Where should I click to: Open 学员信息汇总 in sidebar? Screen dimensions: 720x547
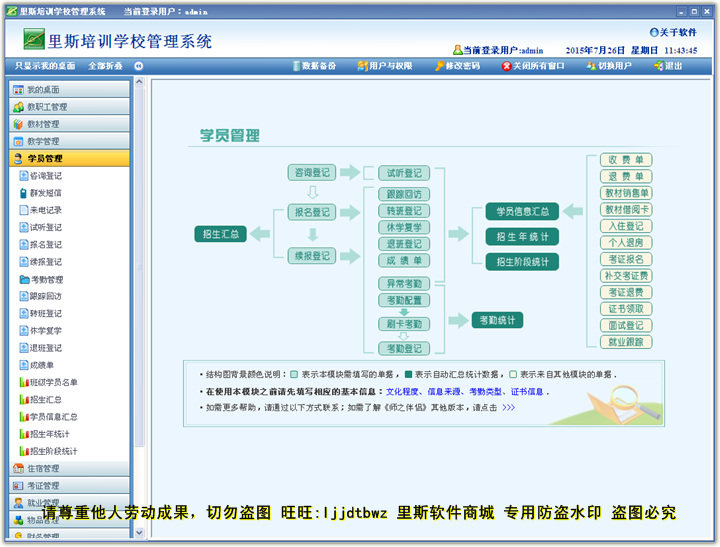click(49, 417)
